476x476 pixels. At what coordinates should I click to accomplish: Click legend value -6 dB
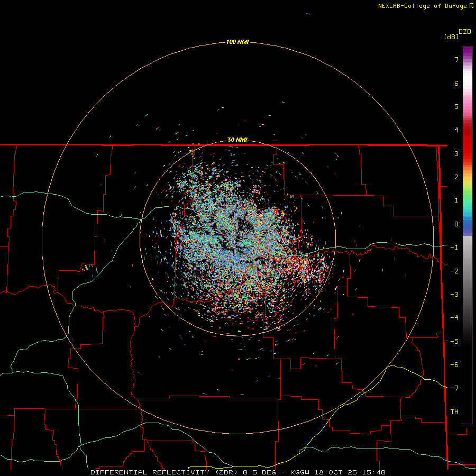454,364
